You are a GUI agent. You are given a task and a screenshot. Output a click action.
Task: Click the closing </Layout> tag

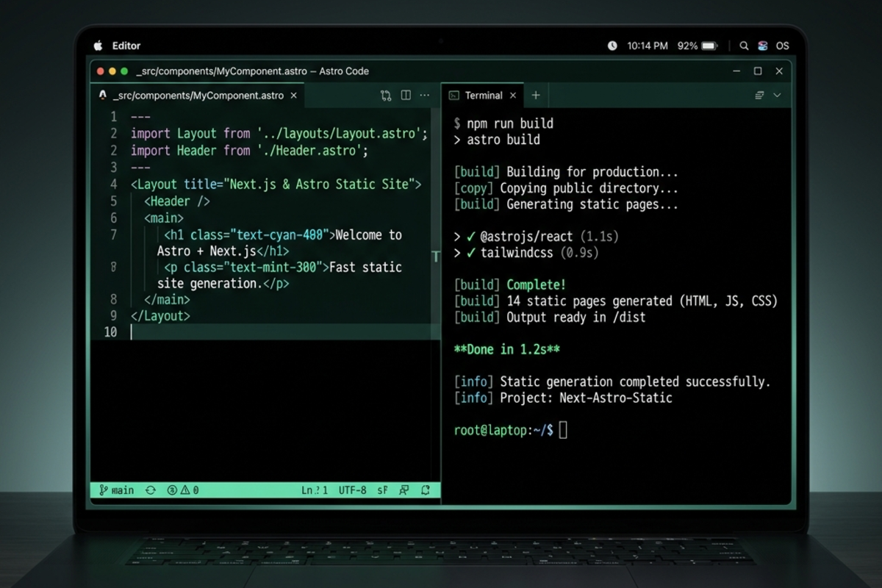(x=160, y=316)
